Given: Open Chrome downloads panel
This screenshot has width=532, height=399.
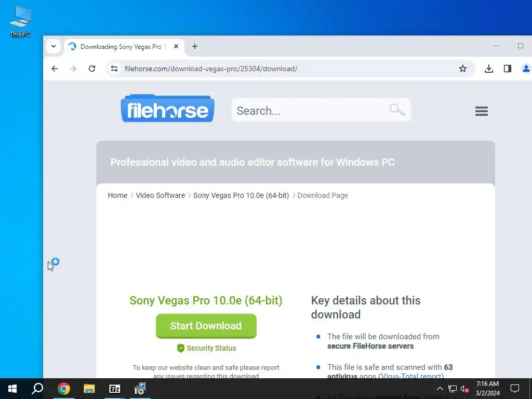Looking at the screenshot, I should tap(489, 69).
